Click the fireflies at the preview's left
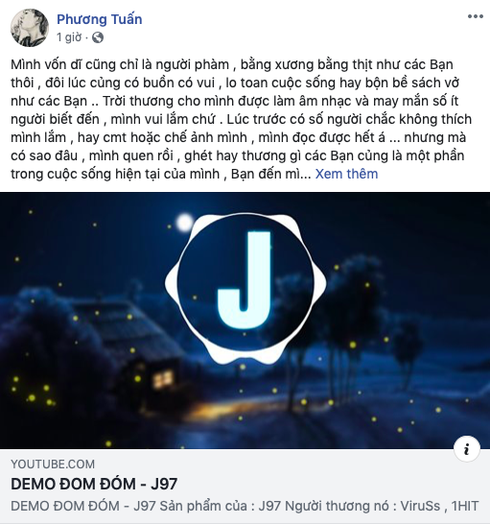Image resolution: width=490 pixels, height=524 pixels. click(x=32, y=391)
